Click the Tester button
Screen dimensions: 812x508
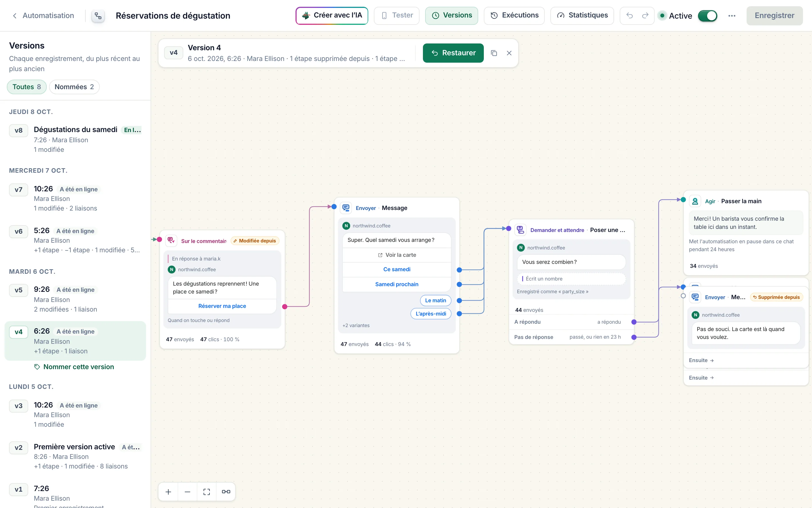point(397,16)
